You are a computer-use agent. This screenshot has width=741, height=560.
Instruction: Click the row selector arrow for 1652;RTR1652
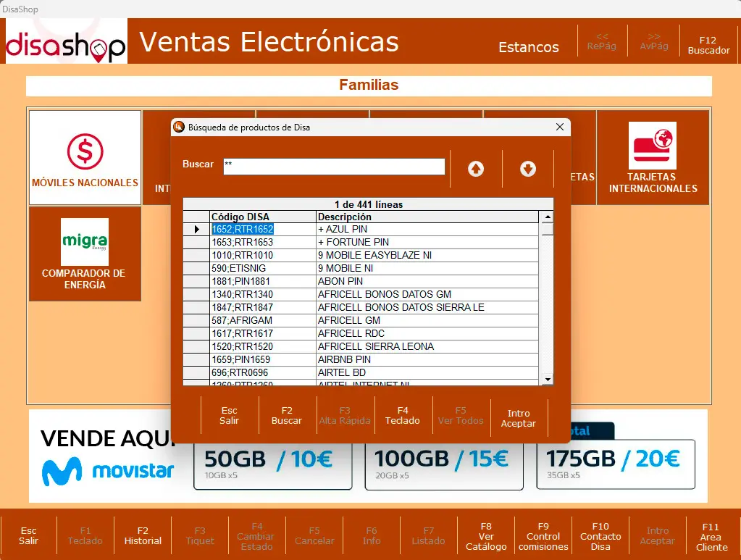[196, 229]
